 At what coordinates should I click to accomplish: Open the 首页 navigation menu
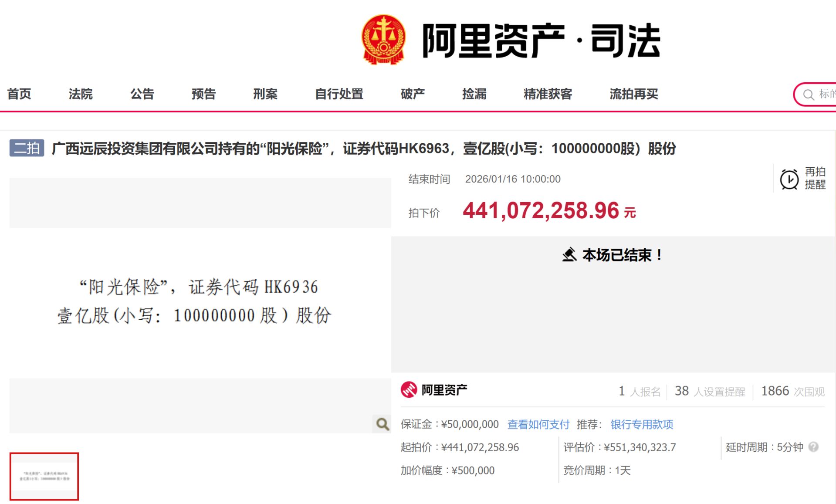click(19, 95)
